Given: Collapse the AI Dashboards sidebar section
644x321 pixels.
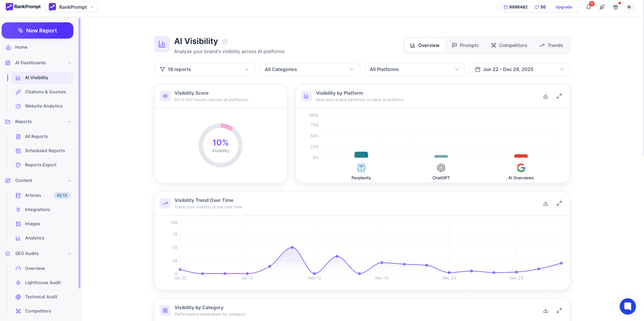Looking at the screenshot, I should pyautogui.click(x=70, y=63).
